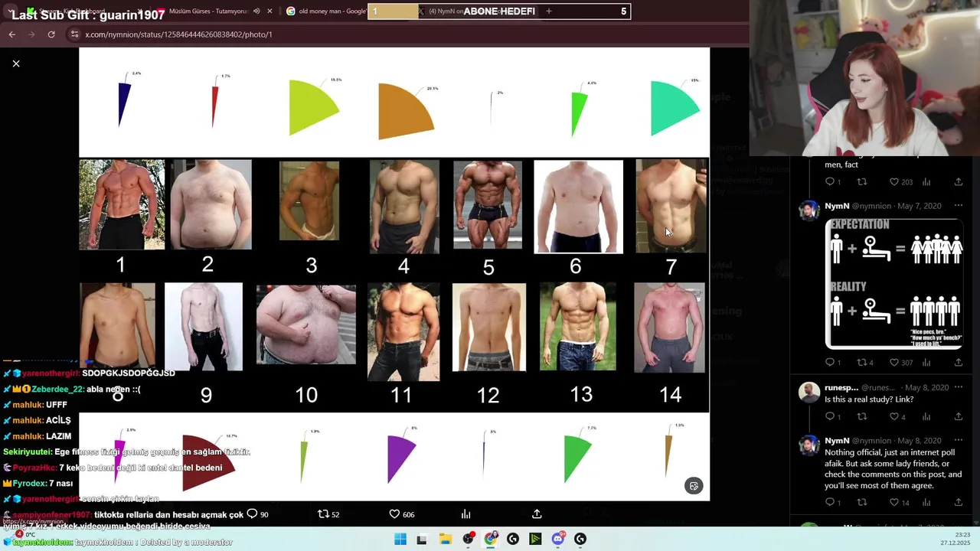
Task: Share the main photo post
Action: pyautogui.click(x=537, y=514)
